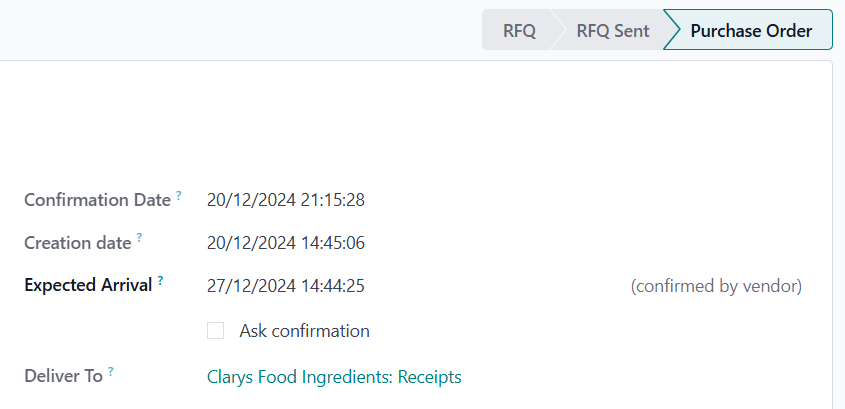Click the Creation date help question mark
Viewport: 845px width, 409px height.
click(x=139, y=239)
